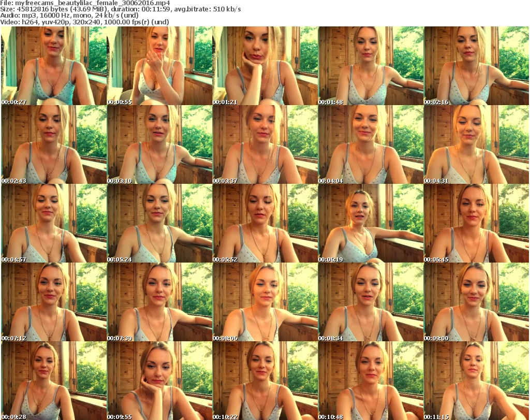This screenshot has width=530, height=420.
Task: Select the thumbnail stamped 00:02:16
Action: tap(476, 66)
